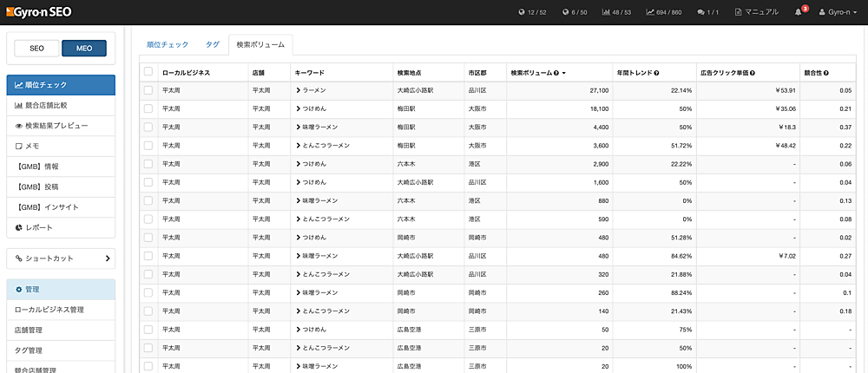Click the help icon beside 検索ボリューム header
Viewport: 868px width, 373px height.
pyautogui.click(x=556, y=73)
